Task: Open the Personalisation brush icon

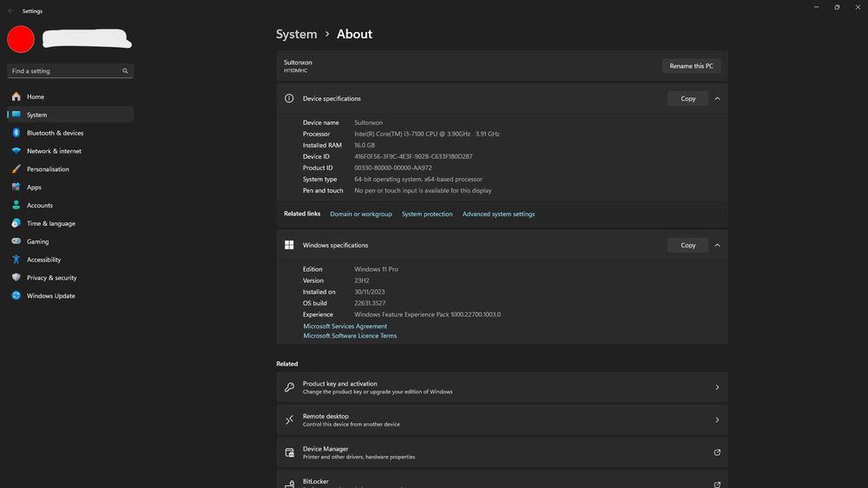Action: click(x=16, y=169)
